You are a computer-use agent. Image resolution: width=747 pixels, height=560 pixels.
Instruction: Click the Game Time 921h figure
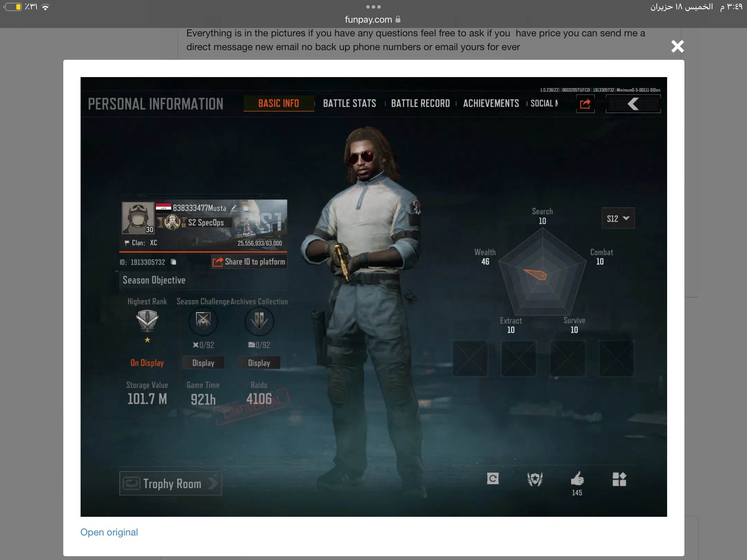[203, 399]
